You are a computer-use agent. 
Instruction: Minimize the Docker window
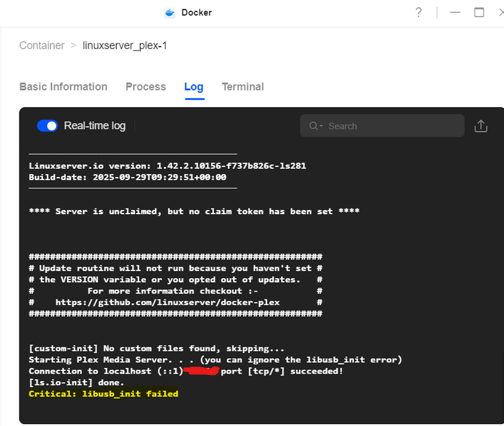(455, 13)
